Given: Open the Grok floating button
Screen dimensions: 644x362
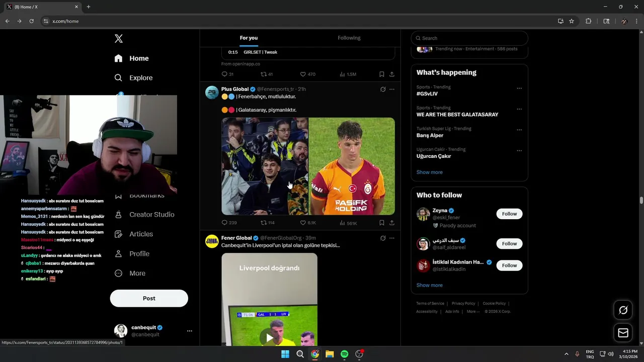Looking at the screenshot, I should [623, 310].
